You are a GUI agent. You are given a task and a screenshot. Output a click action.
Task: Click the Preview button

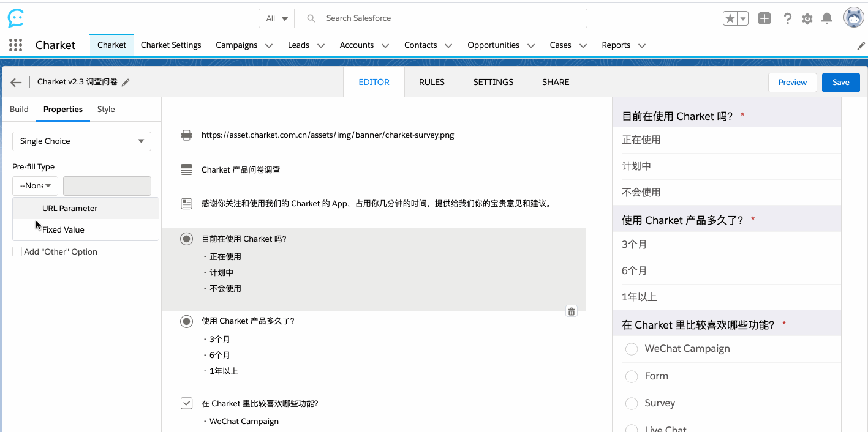click(x=792, y=83)
